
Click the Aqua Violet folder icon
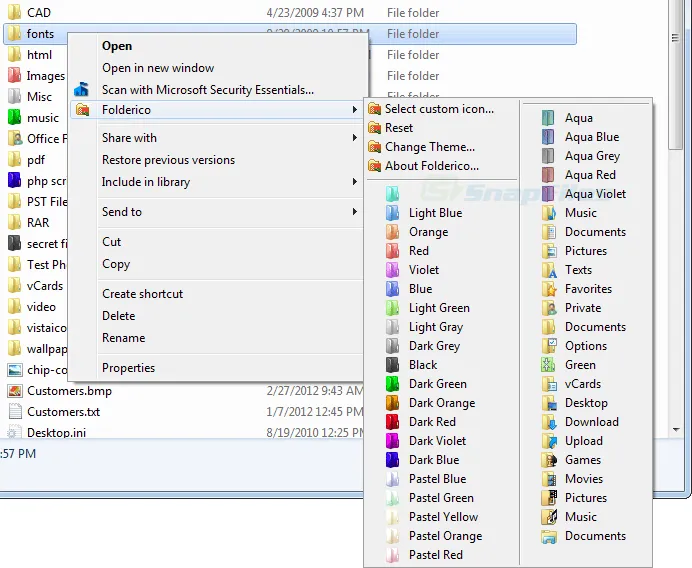(548, 194)
